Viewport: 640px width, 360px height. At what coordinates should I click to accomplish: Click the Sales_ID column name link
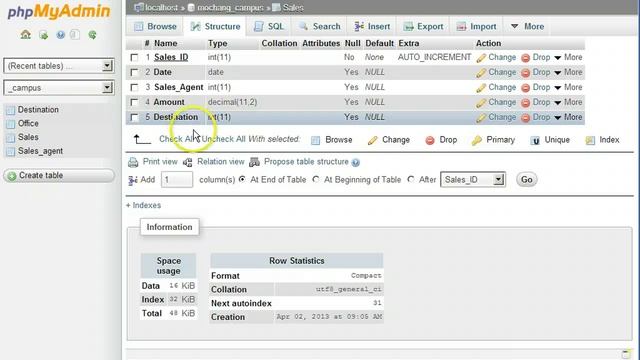pos(171,57)
